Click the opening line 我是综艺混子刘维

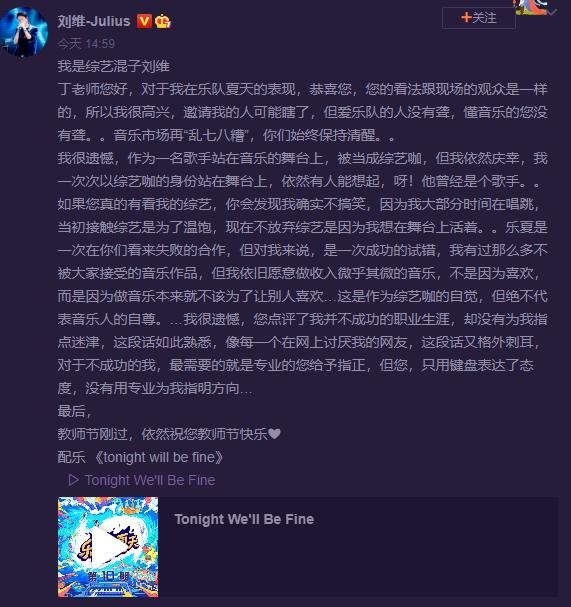click(113, 66)
